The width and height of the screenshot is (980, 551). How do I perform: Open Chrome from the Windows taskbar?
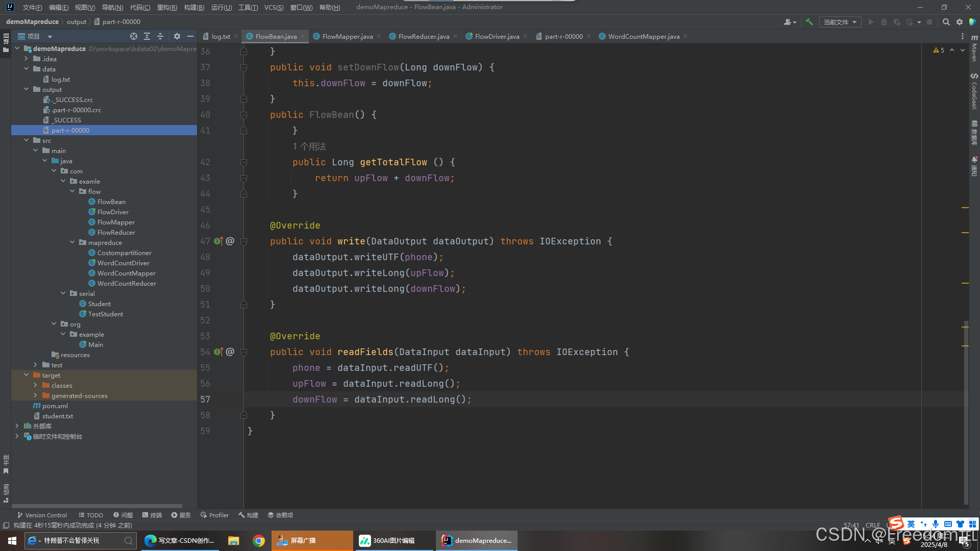[x=259, y=541]
